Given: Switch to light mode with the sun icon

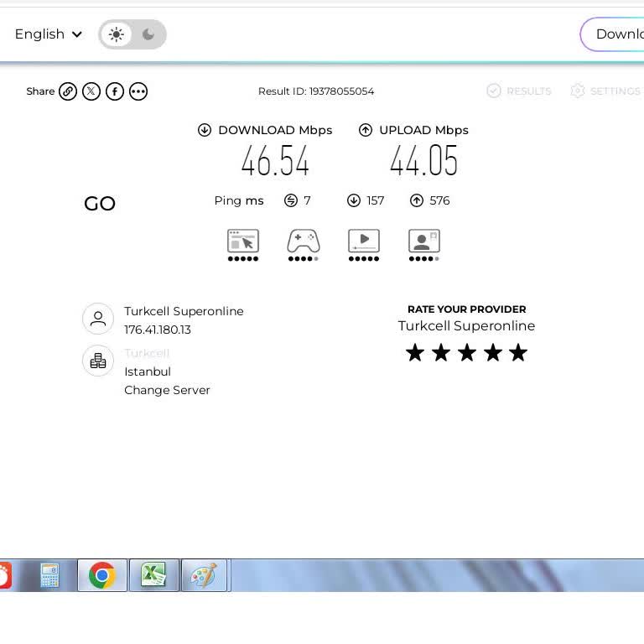Looking at the screenshot, I should (117, 34).
